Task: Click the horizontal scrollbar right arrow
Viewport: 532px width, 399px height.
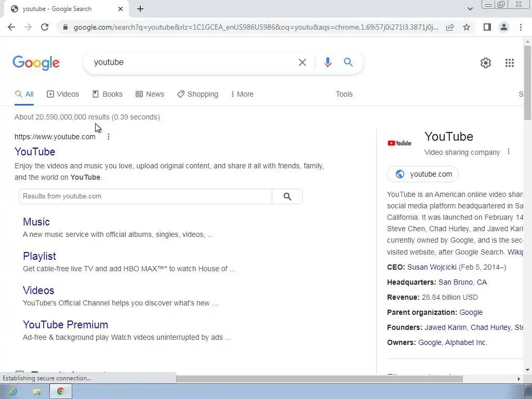Action: pos(519,379)
